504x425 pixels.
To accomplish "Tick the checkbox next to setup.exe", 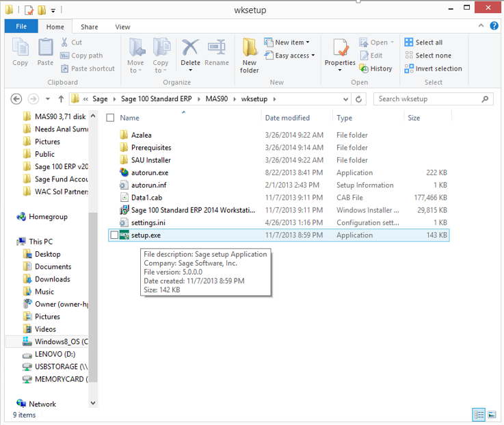I will coord(114,235).
